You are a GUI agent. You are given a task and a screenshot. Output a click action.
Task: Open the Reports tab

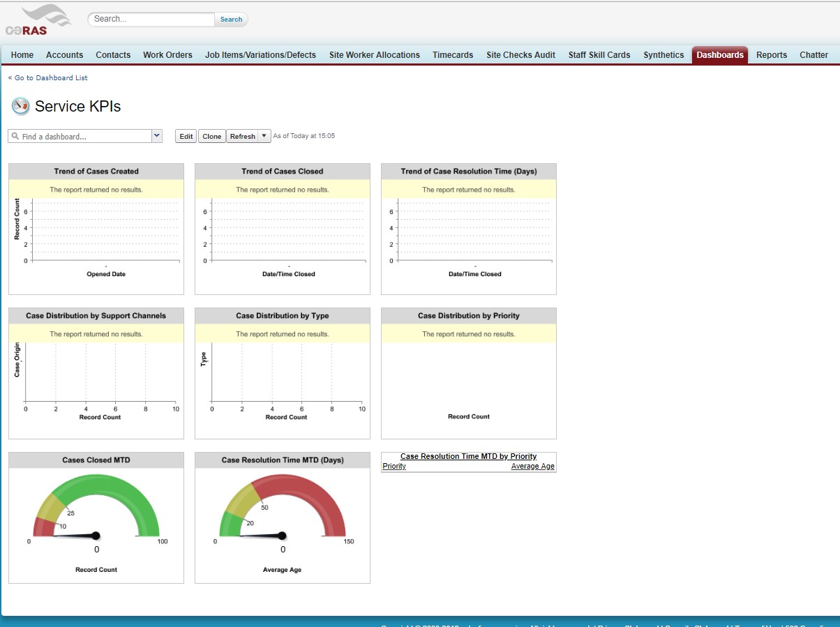click(x=772, y=55)
